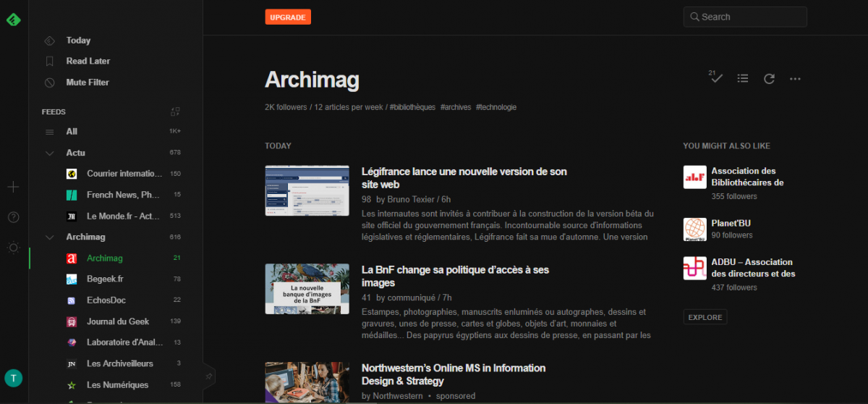
Task: Click Les Archiveilleurs JN favicon
Action: click(x=72, y=363)
